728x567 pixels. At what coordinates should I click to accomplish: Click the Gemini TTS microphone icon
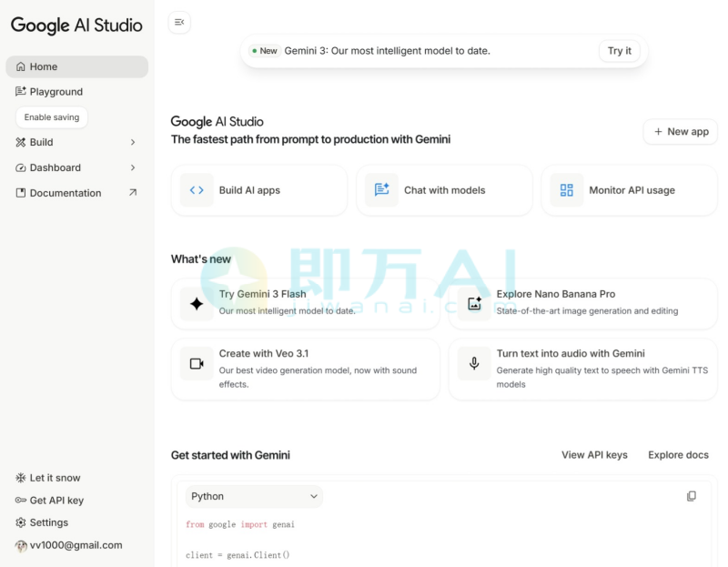click(x=474, y=362)
